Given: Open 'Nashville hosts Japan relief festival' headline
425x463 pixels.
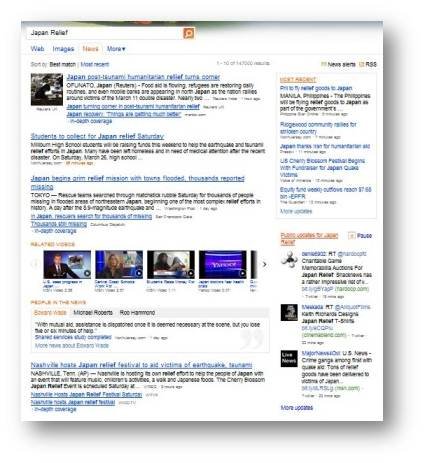Looking at the screenshot, I should coord(141,365).
